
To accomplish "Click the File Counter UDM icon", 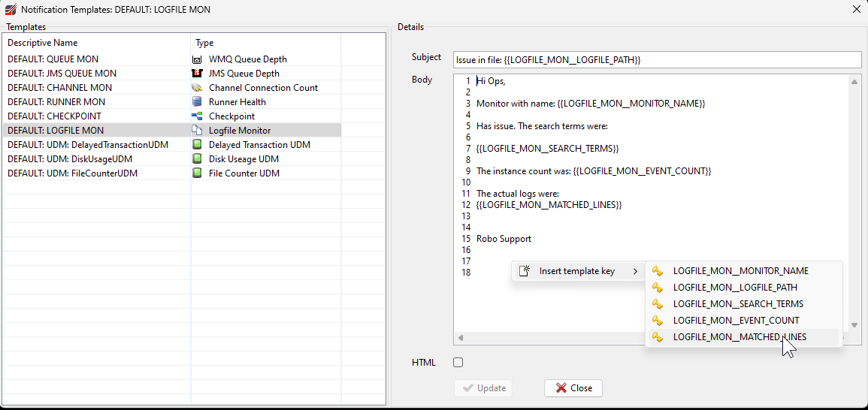I will click(x=197, y=173).
